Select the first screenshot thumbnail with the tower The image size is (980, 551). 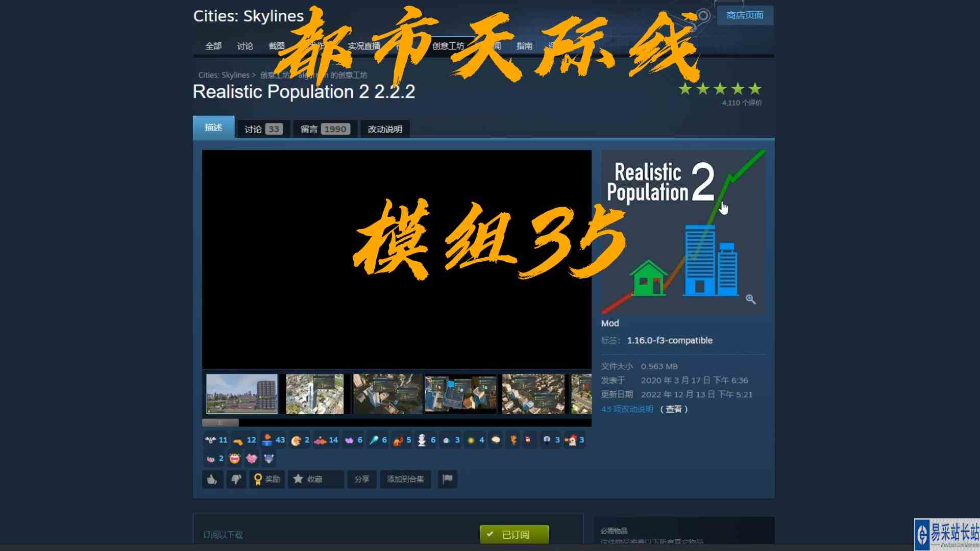pyautogui.click(x=242, y=393)
